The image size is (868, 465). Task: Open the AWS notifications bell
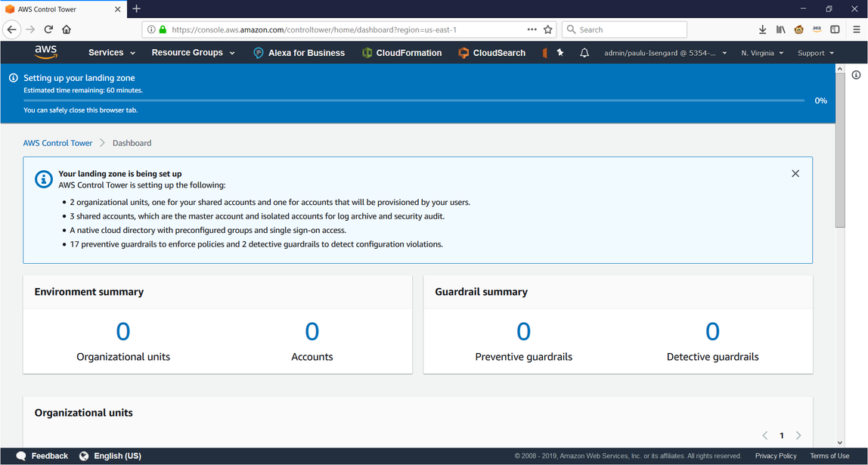pyautogui.click(x=584, y=53)
